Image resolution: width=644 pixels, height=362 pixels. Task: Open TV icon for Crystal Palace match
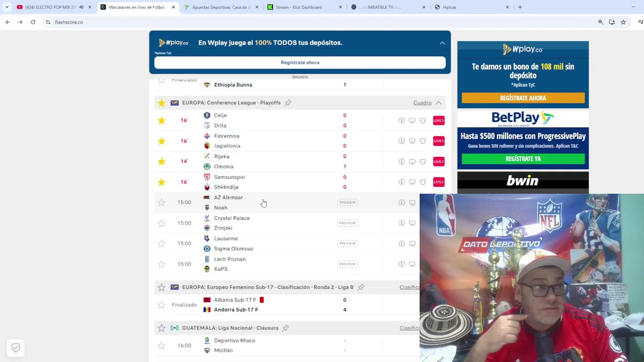(412, 223)
